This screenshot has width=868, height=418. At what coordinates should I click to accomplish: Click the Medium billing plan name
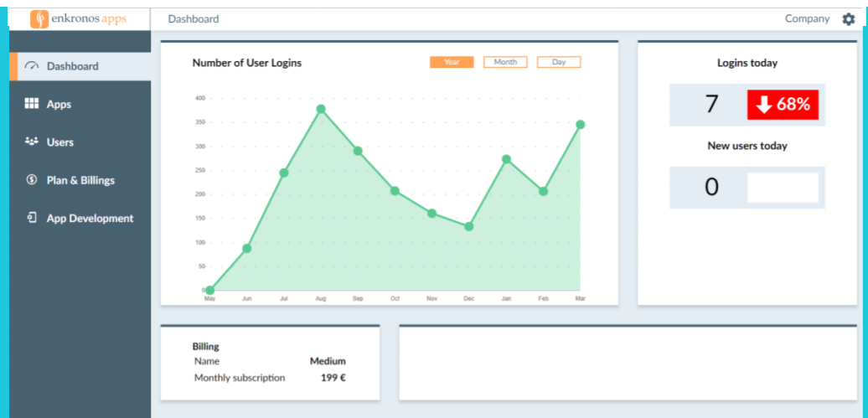tap(328, 361)
